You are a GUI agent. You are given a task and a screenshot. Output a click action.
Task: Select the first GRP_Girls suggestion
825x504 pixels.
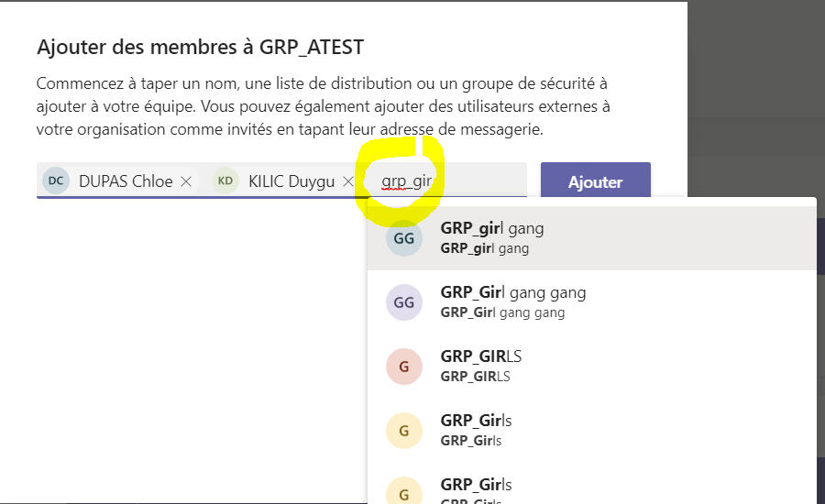point(591,431)
